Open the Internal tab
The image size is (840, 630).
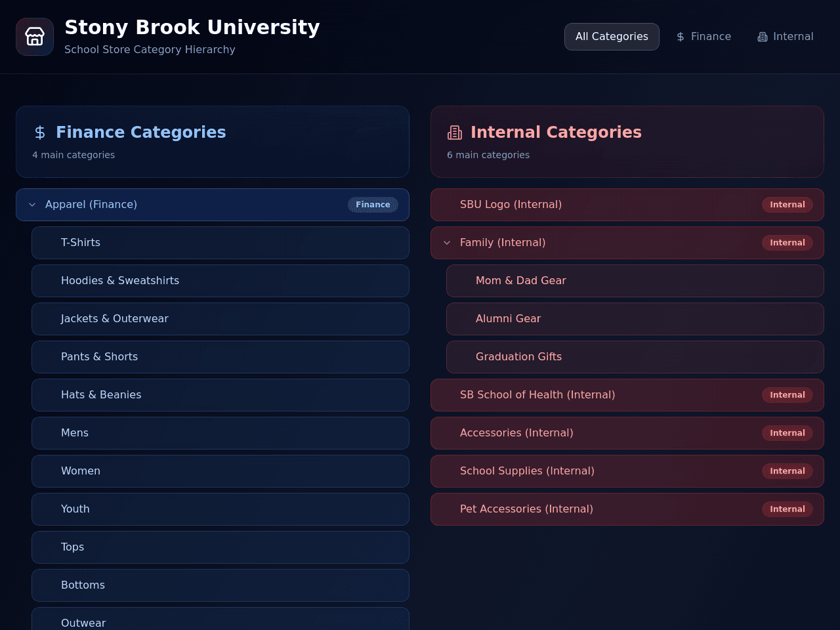point(786,37)
